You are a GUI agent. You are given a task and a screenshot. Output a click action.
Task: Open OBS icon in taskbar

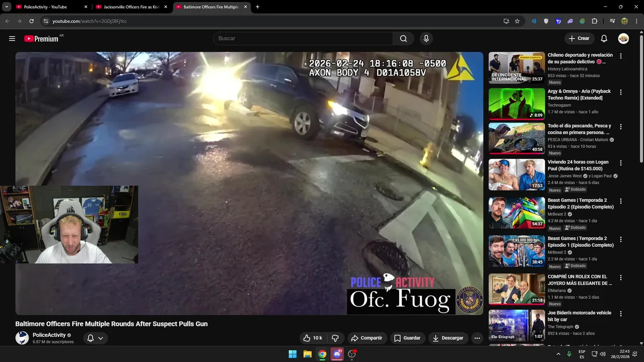pyautogui.click(x=352, y=354)
